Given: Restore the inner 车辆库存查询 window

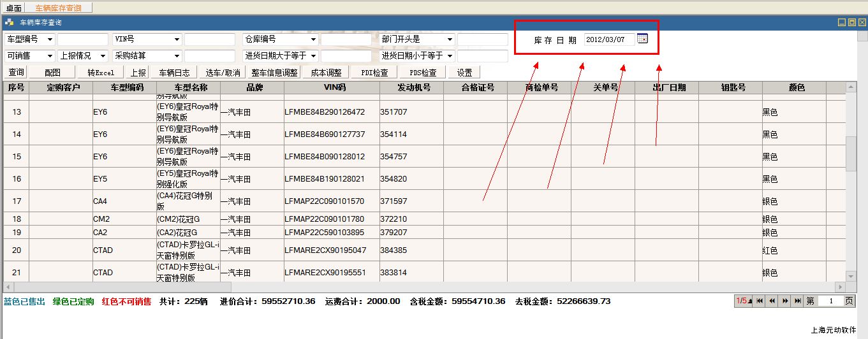Looking at the screenshot, I should [x=851, y=22].
